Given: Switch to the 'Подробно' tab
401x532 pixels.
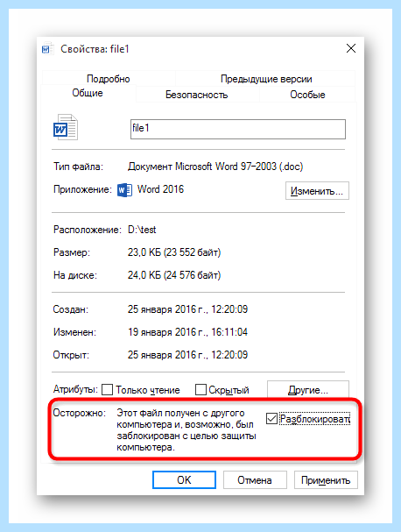Looking at the screenshot, I should click(x=109, y=79).
